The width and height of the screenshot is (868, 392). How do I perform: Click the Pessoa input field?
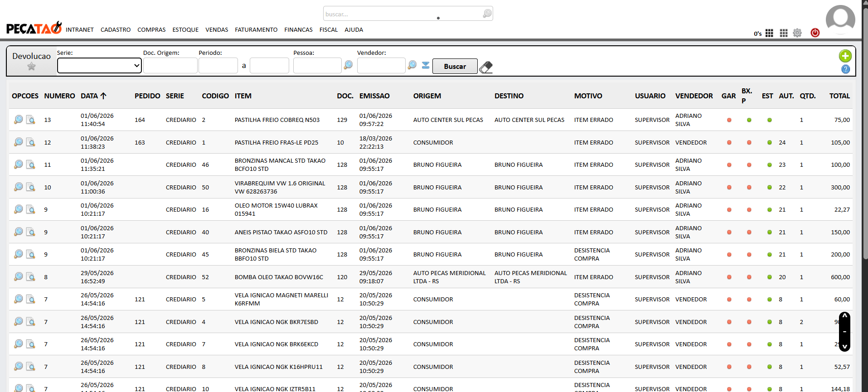click(317, 66)
